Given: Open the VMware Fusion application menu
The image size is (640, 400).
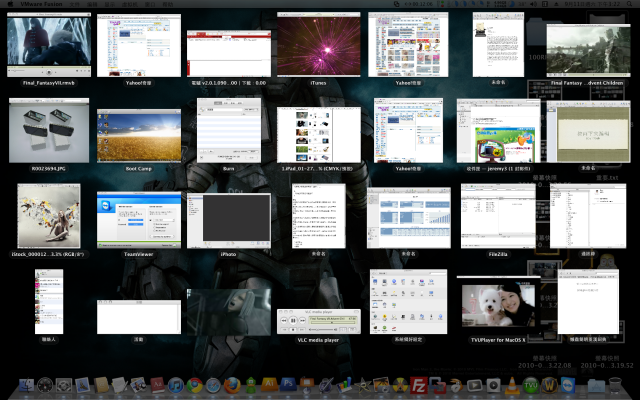Looking at the screenshot, I should point(41,4).
